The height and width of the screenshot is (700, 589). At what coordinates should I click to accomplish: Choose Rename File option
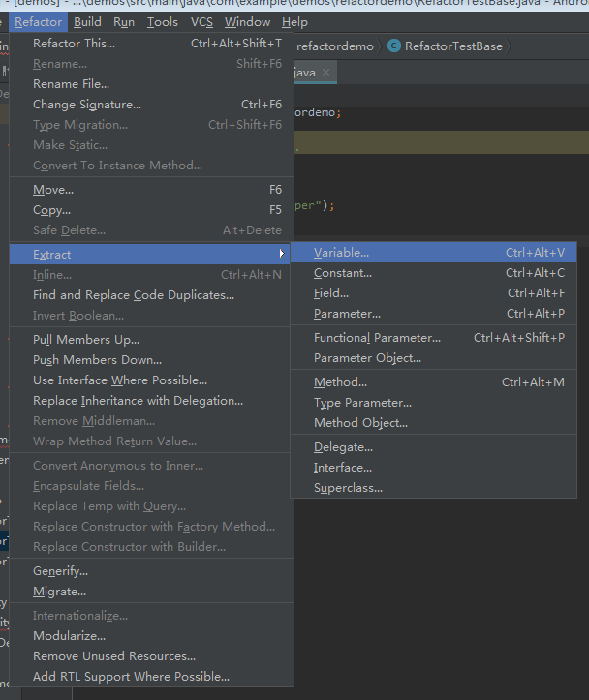[x=71, y=84]
